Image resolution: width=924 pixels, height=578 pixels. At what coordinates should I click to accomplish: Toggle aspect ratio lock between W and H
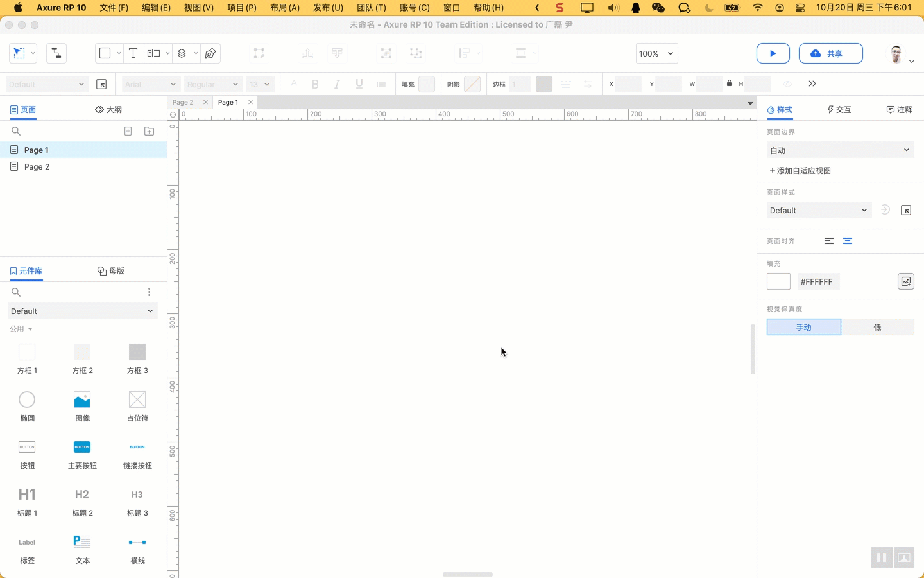[x=730, y=83]
